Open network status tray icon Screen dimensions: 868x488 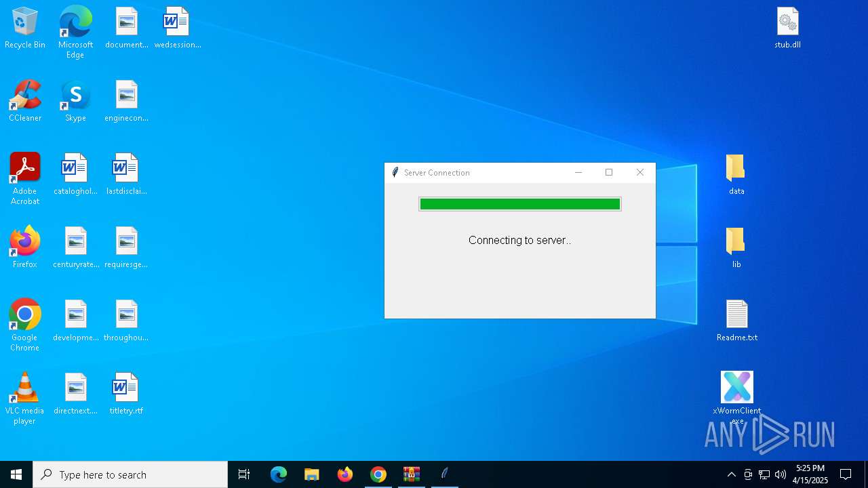764,474
